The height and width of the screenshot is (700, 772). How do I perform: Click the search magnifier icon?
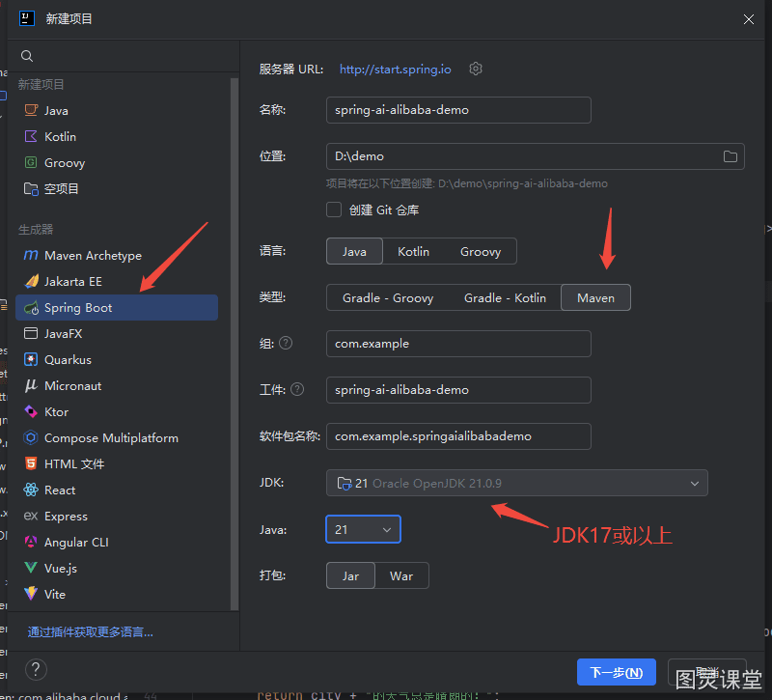27,56
